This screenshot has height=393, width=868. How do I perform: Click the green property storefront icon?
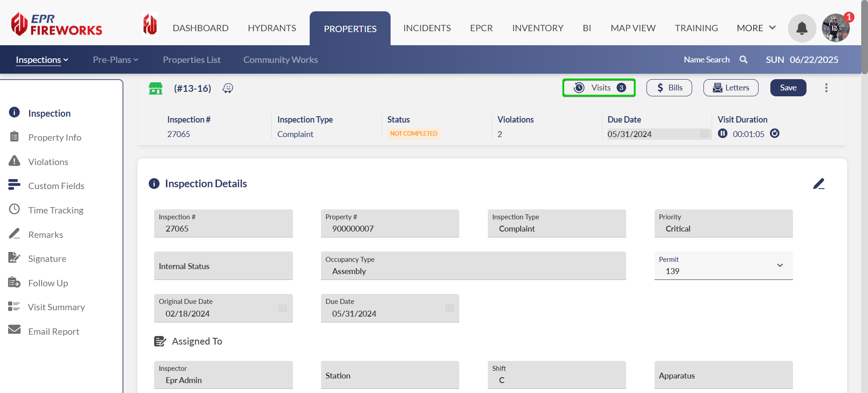(156, 88)
